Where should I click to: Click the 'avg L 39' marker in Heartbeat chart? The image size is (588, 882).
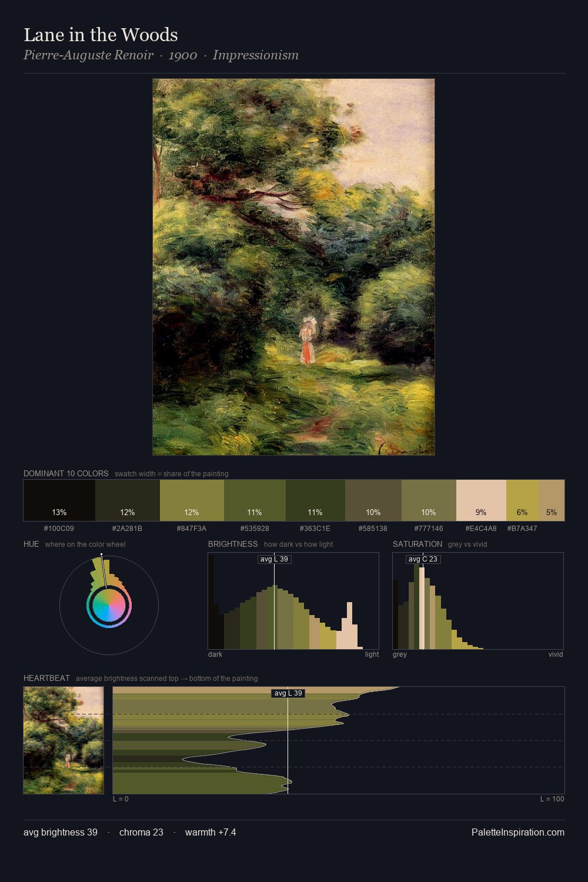tap(288, 693)
